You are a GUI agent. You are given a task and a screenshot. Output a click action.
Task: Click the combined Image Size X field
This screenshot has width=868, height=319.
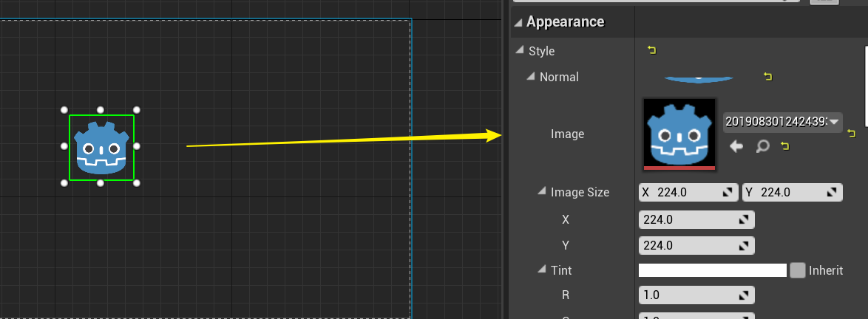pyautogui.click(x=688, y=193)
